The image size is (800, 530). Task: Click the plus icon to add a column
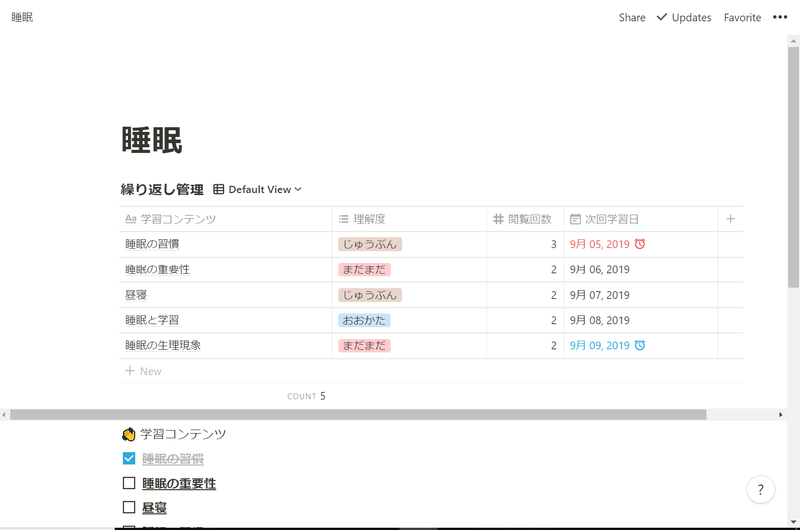(730, 219)
